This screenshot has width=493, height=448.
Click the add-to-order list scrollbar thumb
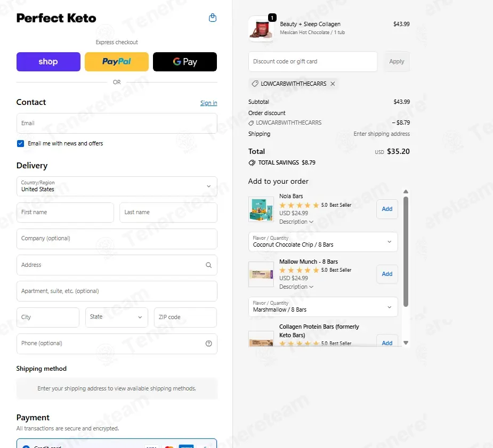pyautogui.click(x=406, y=251)
